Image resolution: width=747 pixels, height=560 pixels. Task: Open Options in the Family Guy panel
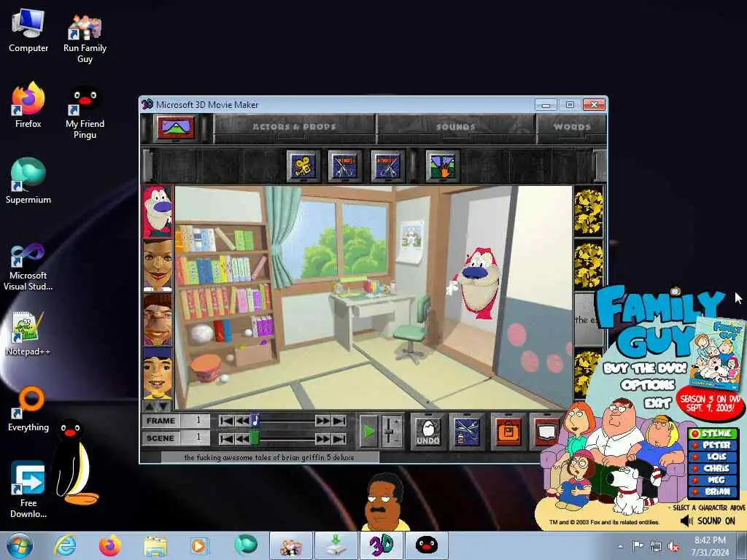click(x=649, y=385)
